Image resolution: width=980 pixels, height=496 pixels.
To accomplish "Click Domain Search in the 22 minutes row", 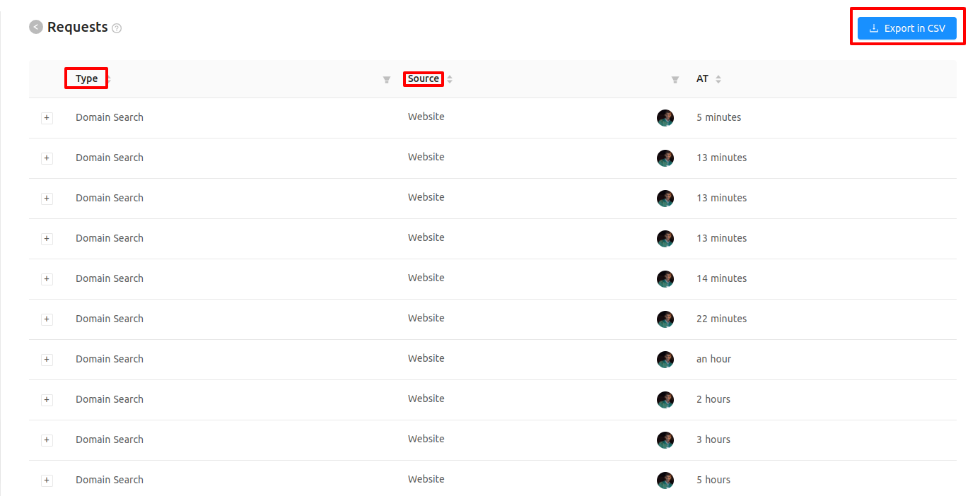I will click(x=110, y=319).
